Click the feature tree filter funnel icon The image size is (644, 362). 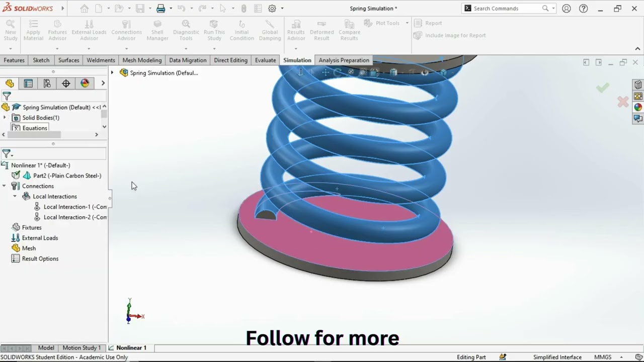(7, 96)
